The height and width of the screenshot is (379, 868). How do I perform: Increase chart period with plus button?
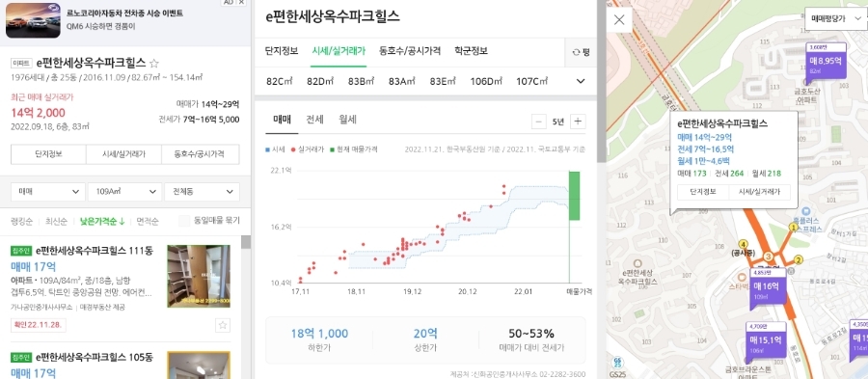tap(578, 122)
